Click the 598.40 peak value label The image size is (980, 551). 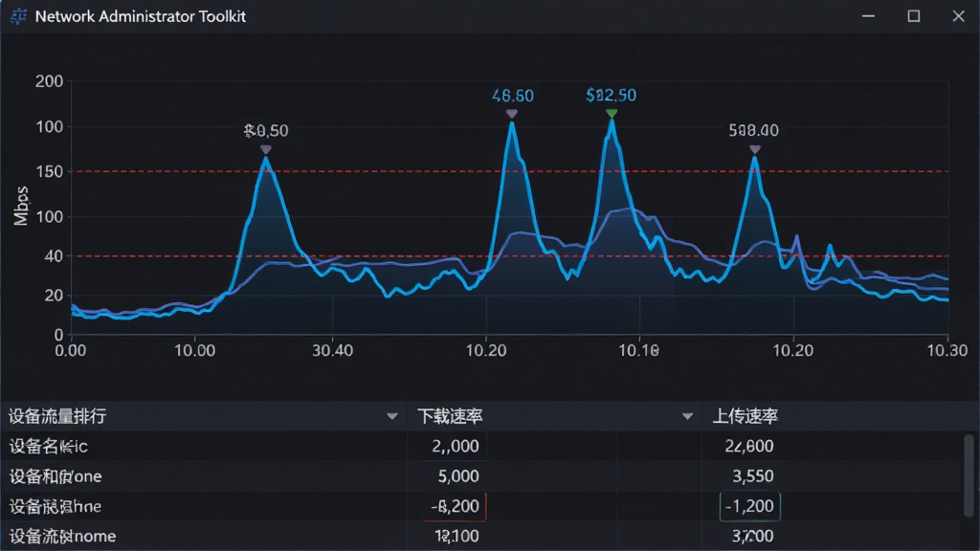754,130
